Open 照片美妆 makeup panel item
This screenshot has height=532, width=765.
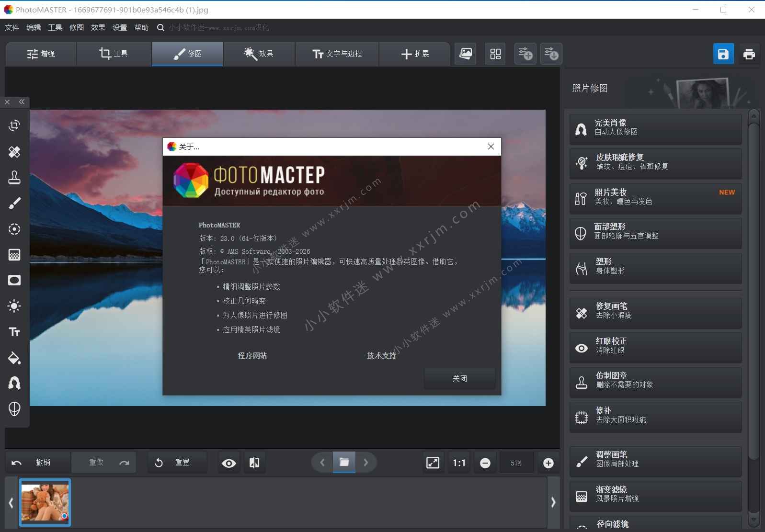(655, 198)
